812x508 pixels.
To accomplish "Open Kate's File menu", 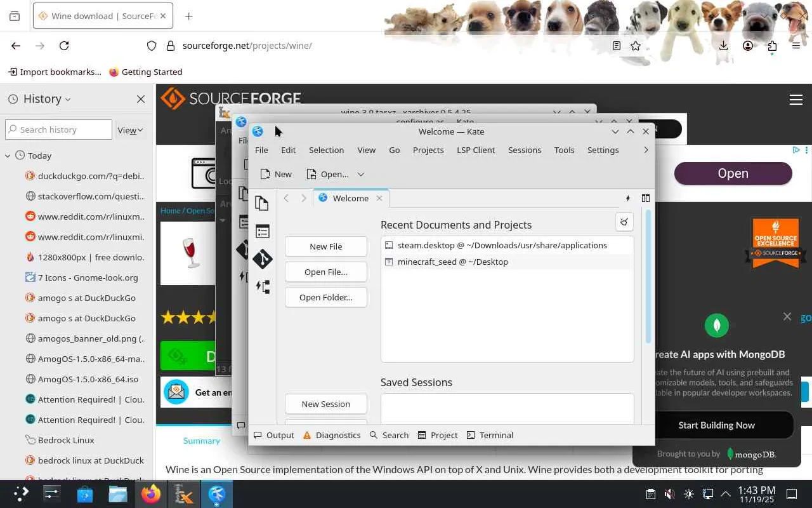I will point(261,150).
